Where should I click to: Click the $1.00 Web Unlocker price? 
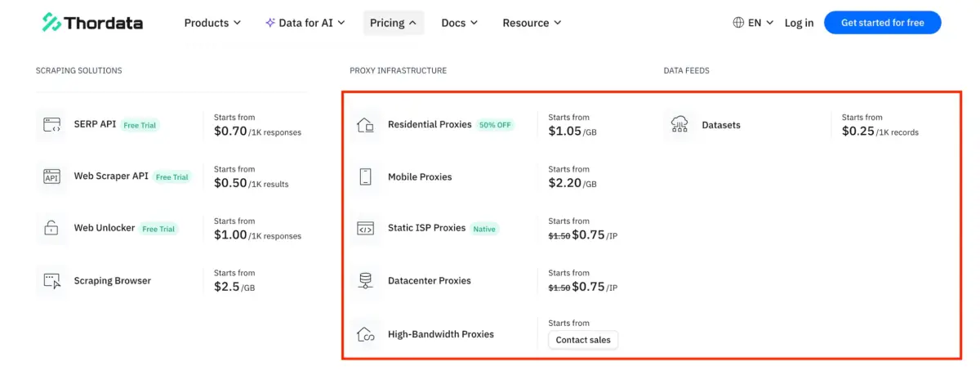pos(257,234)
